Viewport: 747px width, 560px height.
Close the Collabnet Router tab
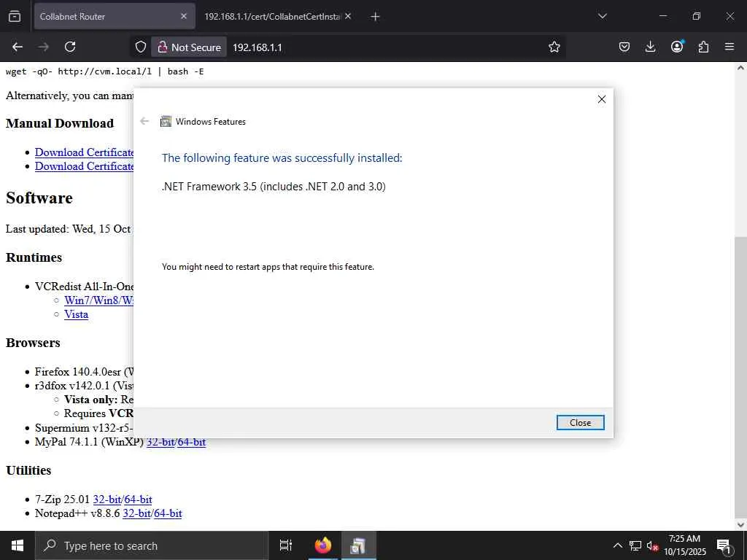point(184,16)
